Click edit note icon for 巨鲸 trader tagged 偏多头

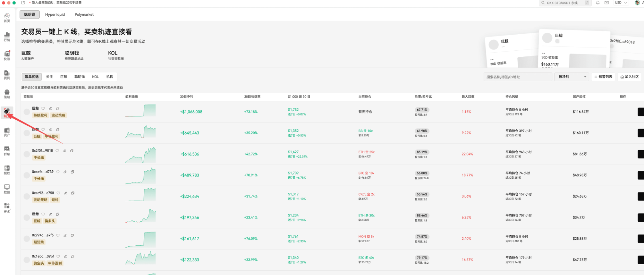point(50,214)
